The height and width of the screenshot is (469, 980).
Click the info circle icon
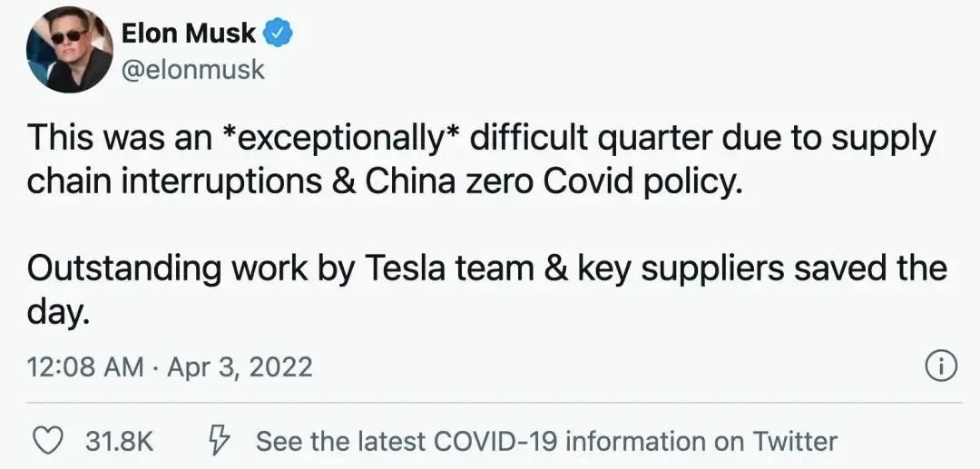(x=940, y=366)
